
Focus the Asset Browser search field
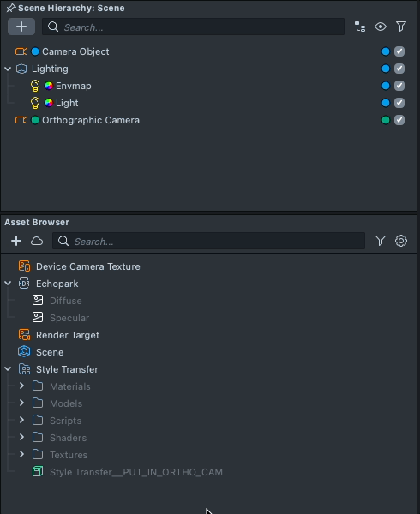click(x=208, y=241)
